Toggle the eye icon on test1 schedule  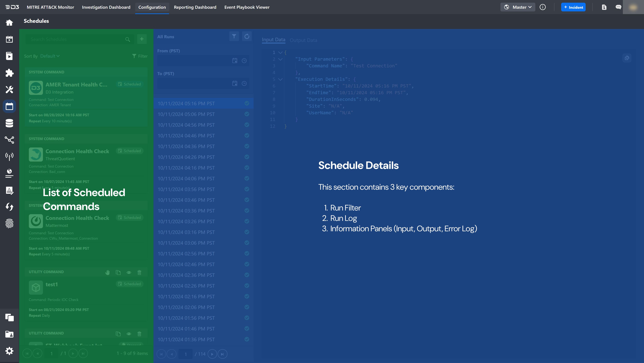pos(129,272)
